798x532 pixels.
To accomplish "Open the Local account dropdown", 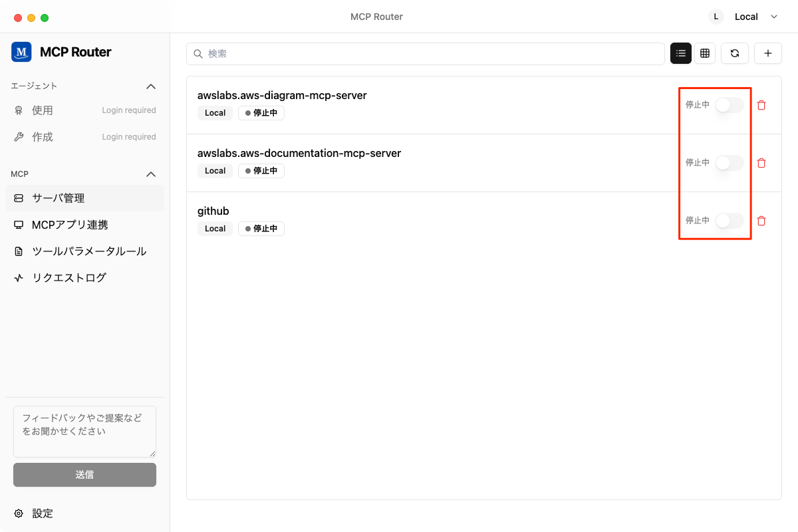I will 755,17.
